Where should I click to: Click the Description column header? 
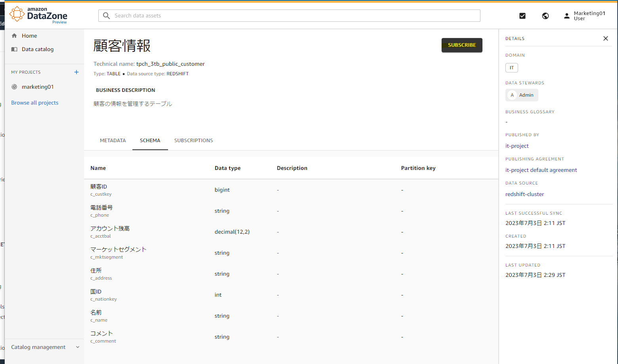click(x=292, y=168)
